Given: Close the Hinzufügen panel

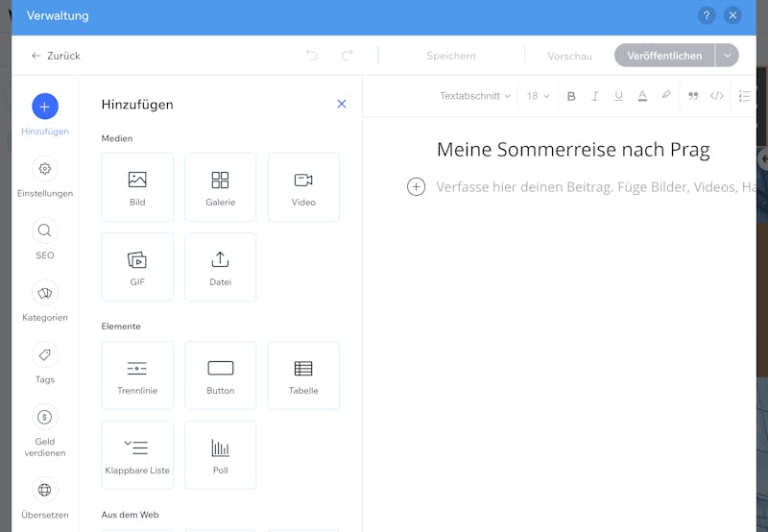Looking at the screenshot, I should pyautogui.click(x=342, y=104).
